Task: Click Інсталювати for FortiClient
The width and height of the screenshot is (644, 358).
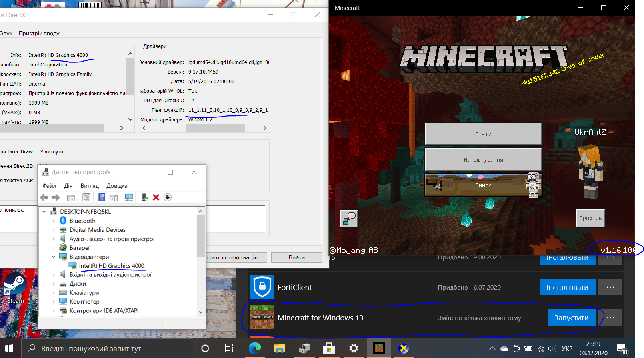Action: (x=568, y=287)
